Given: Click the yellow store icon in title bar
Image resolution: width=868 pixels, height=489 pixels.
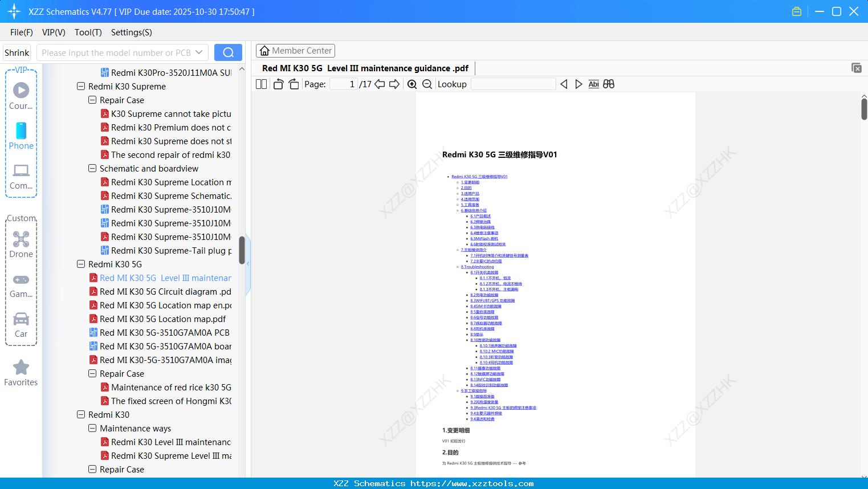Looking at the screenshot, I should click(797, 11).
